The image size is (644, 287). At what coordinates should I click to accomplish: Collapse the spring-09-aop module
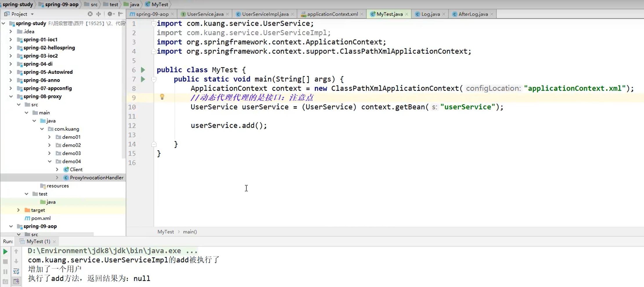tap(11, 226)
